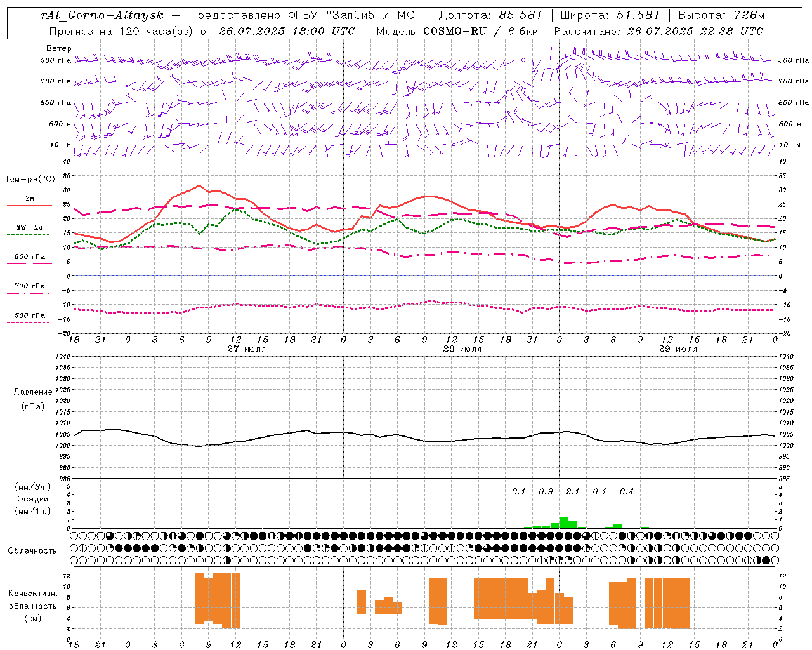812x650 pixels.
Task: Click the "Осадки" precipitation label
Action: click(x=32, y=499)
